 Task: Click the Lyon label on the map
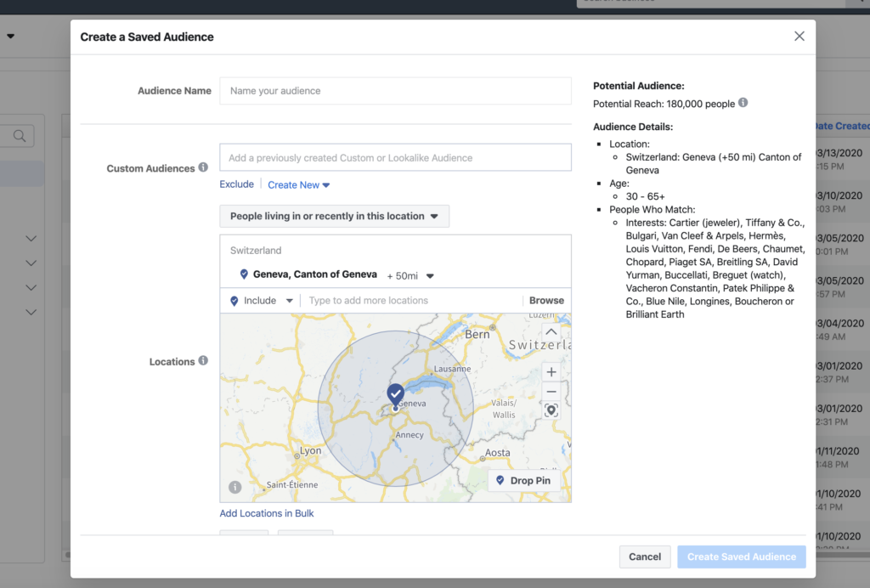pos(311,450)
